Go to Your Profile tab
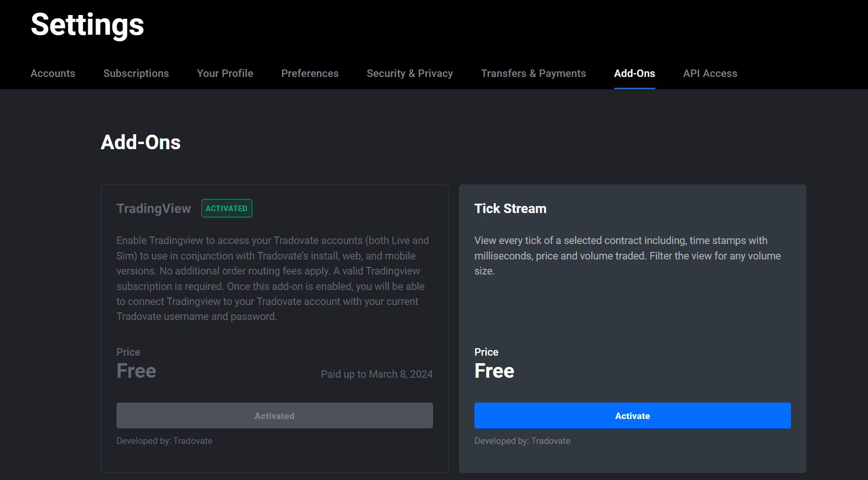 click(x=225, y=73)
